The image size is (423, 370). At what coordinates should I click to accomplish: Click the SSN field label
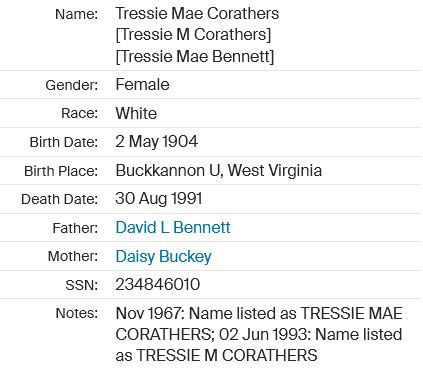82,285
